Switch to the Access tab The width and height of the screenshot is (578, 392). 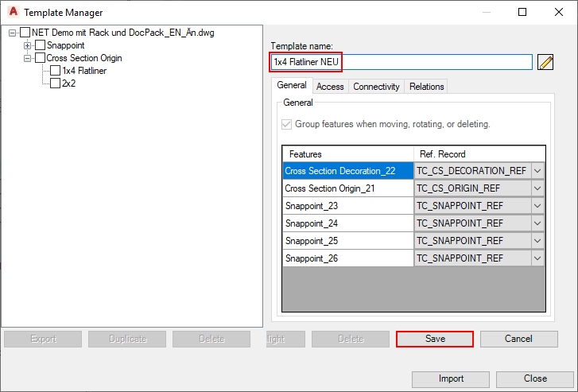330,87
